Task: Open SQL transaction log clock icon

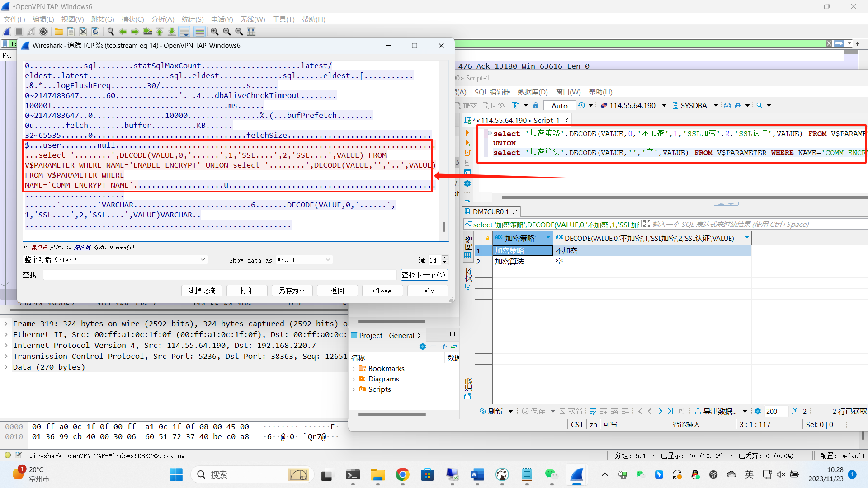Action: click(x=581, y=105)
